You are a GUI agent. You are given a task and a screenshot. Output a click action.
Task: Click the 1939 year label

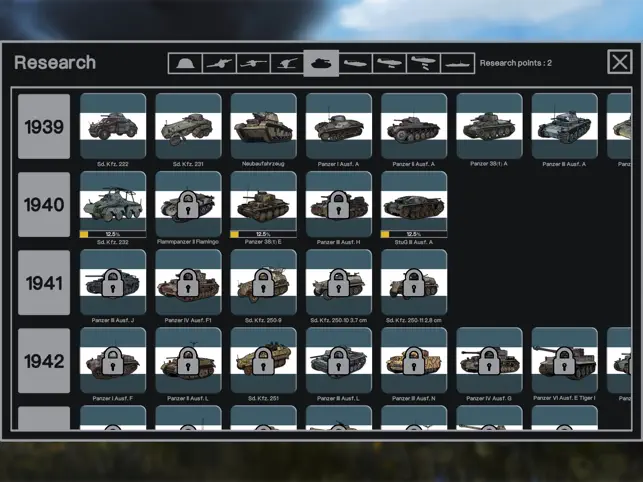tap(44, 126)
